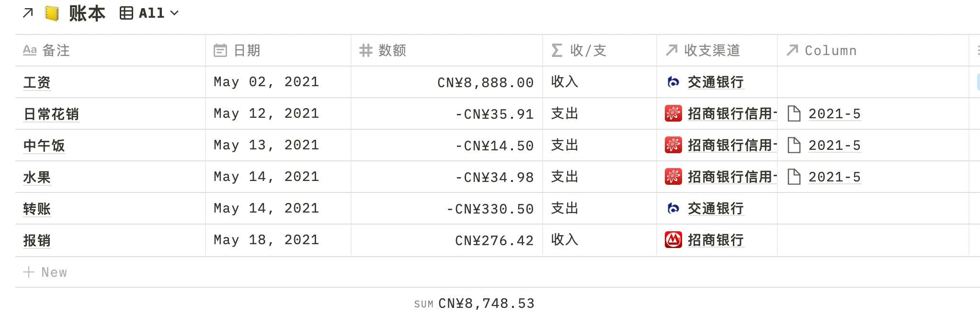Click the 交通银行 bank logo in the 工资 row
The width and height of the screenshot is (980, 316).
[x=672, y=82]
